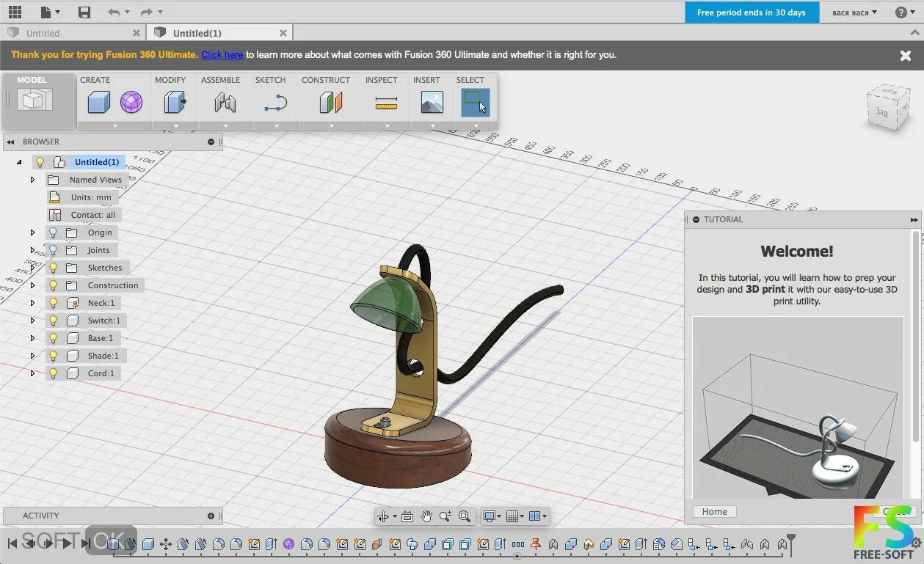Expand the Named Views folder arrow
Image resolution: width=924 pixels, height=564 pixels.
(x=32, y=180)
